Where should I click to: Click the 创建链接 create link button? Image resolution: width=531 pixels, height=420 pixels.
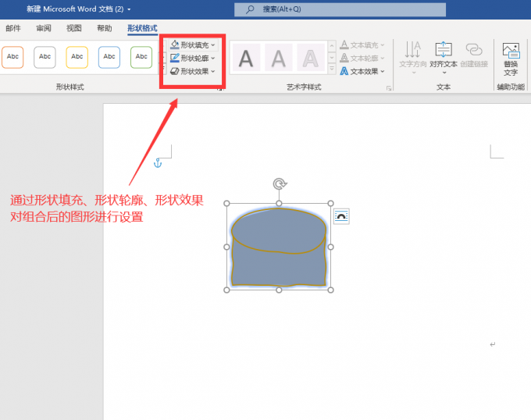tap(474, 56)
